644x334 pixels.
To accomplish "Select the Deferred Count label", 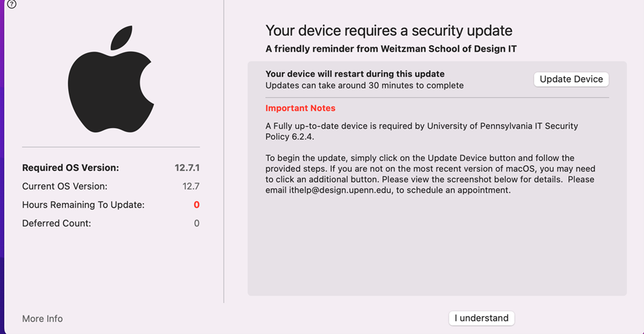I will click(x=56, y=223).
